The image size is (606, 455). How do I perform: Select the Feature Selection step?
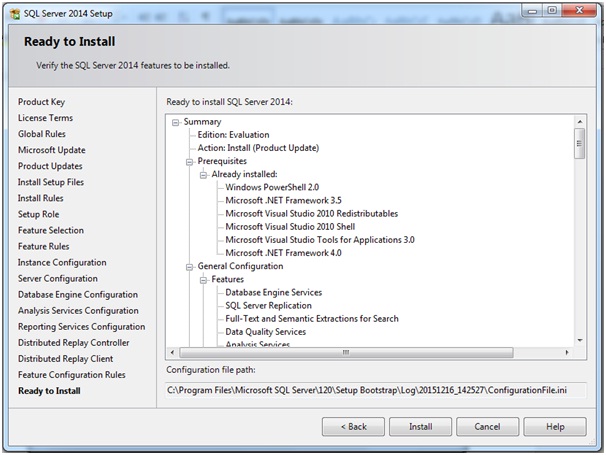click(x=51, y=230)
